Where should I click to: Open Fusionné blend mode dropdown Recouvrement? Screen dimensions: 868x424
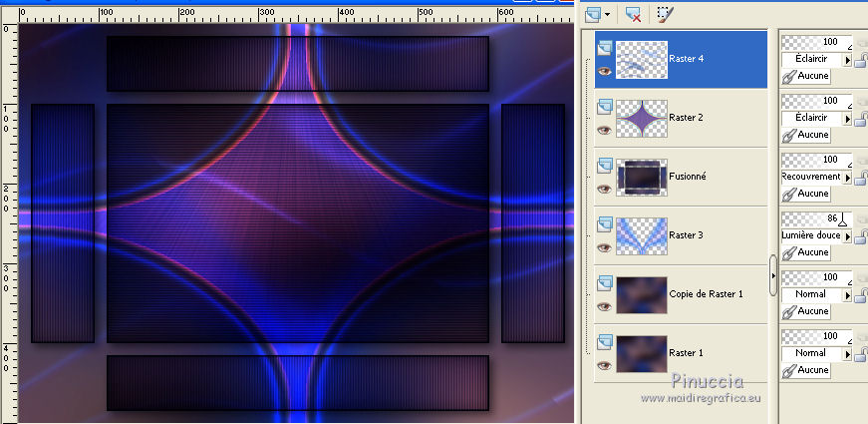pyautogui.click(x=816, y=177)
